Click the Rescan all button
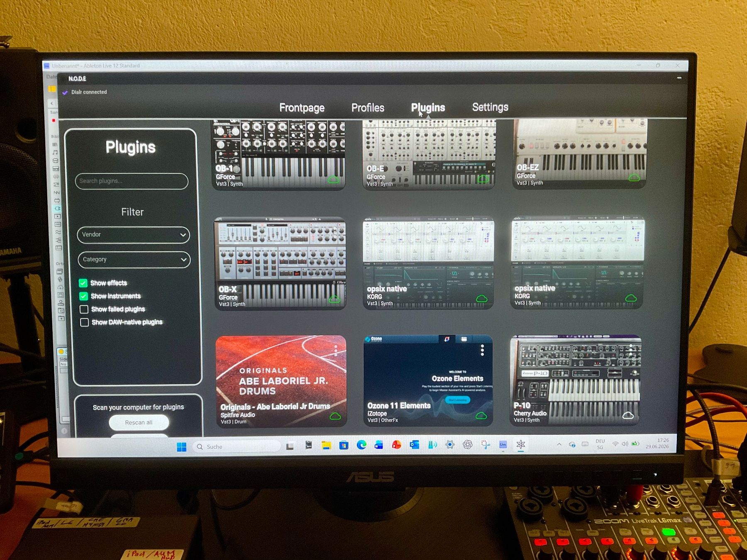The image size is (747, 560). [x=139, y=422]
